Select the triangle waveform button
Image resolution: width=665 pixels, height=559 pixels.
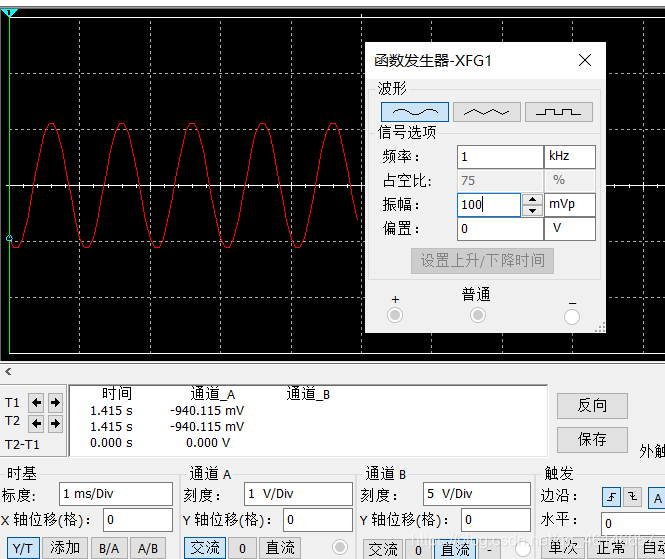pyautogui.click(x=486, y=112)
